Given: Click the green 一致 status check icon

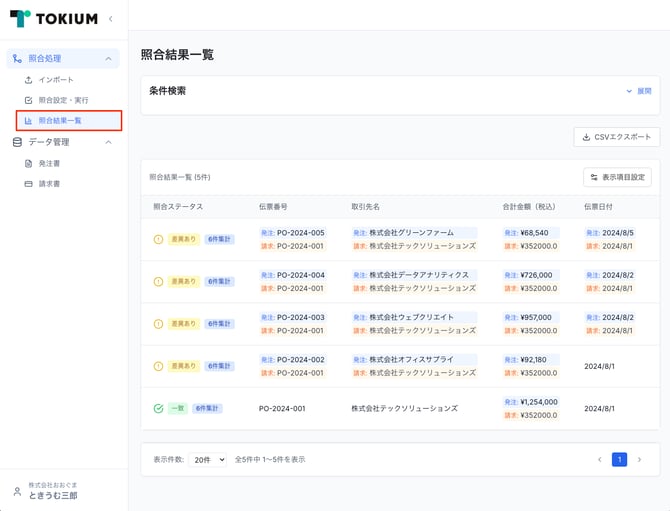Looking at the screenshot, I should [x=158, y=409].
